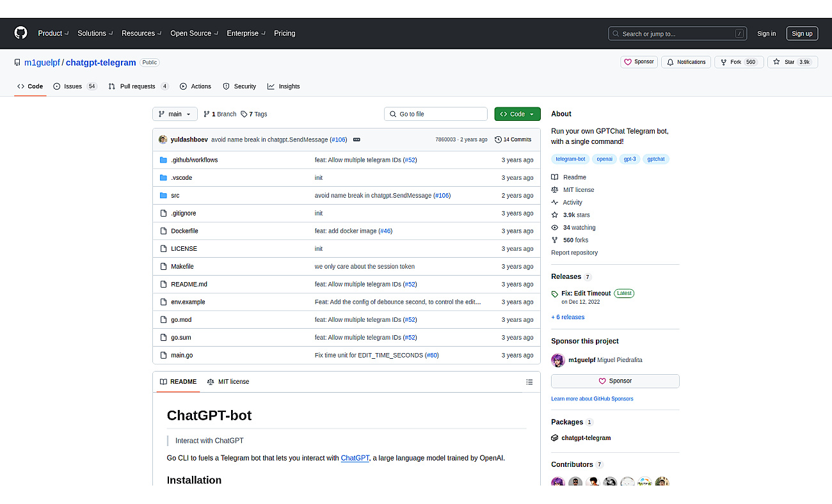This screenshot has width=832, height=504.
Task: Select the telegram-bot topic tag
Action: [x=570, y=159]
